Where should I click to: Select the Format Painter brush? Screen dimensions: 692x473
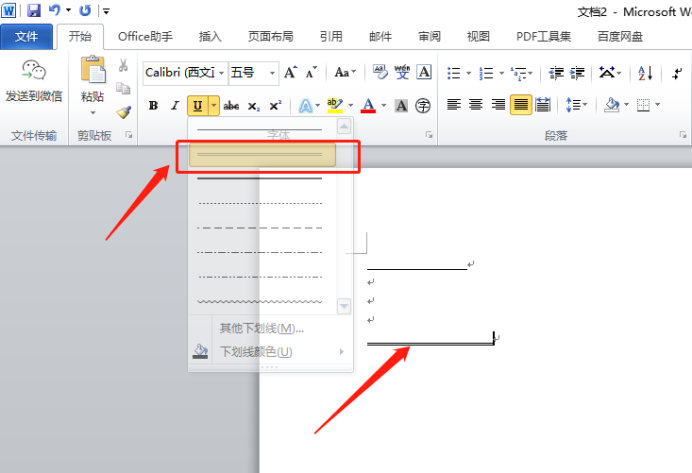point(124,112)
